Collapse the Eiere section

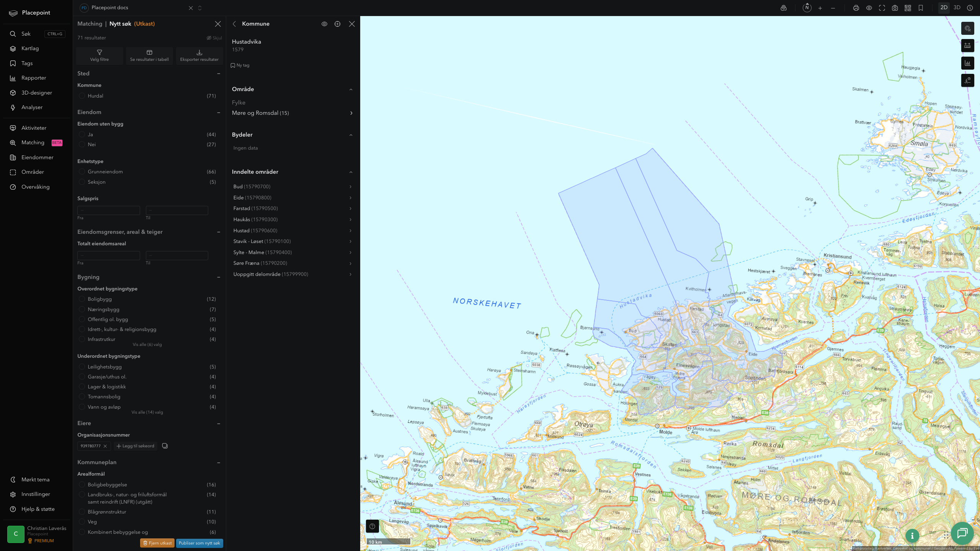(219, 424)
